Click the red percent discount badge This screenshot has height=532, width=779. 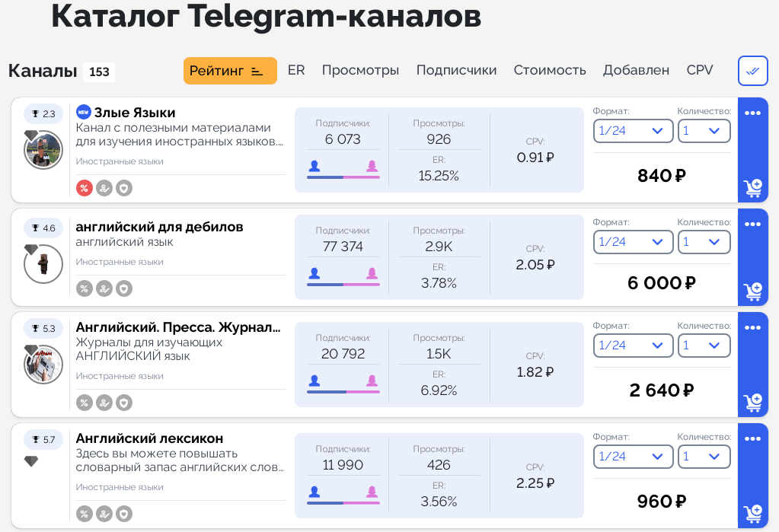(x=85, y=188)
